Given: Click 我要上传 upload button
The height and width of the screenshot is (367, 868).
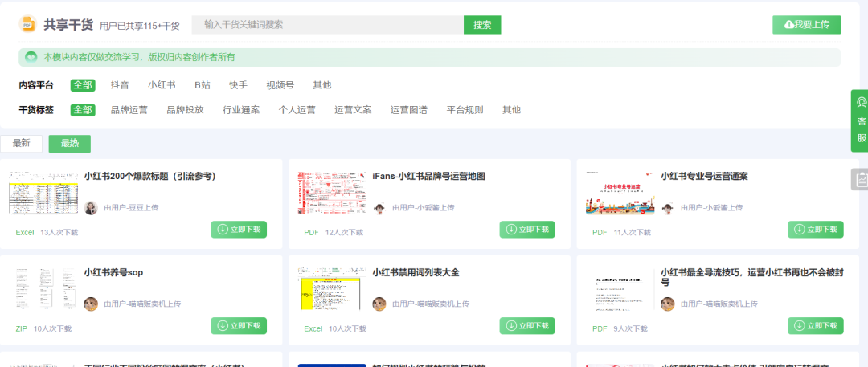Looking at the screenshot, I should click(807, 25).
